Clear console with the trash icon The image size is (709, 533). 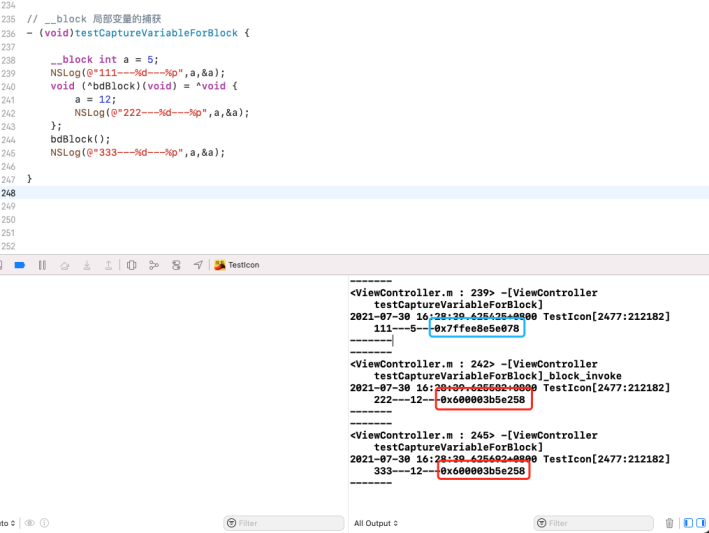coord(669,523)
